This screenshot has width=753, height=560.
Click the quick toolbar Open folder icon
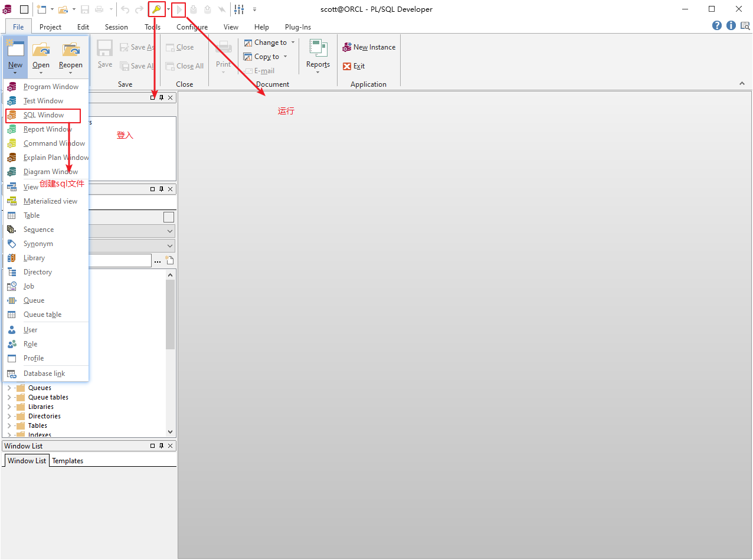pos(63,9)
